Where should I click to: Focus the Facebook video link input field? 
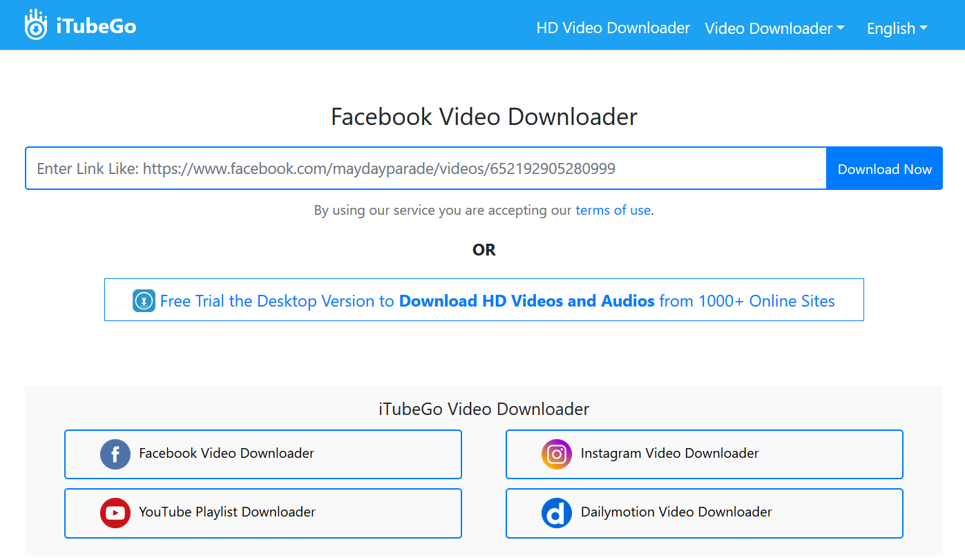pyautogui.click(x=426, y=168)
